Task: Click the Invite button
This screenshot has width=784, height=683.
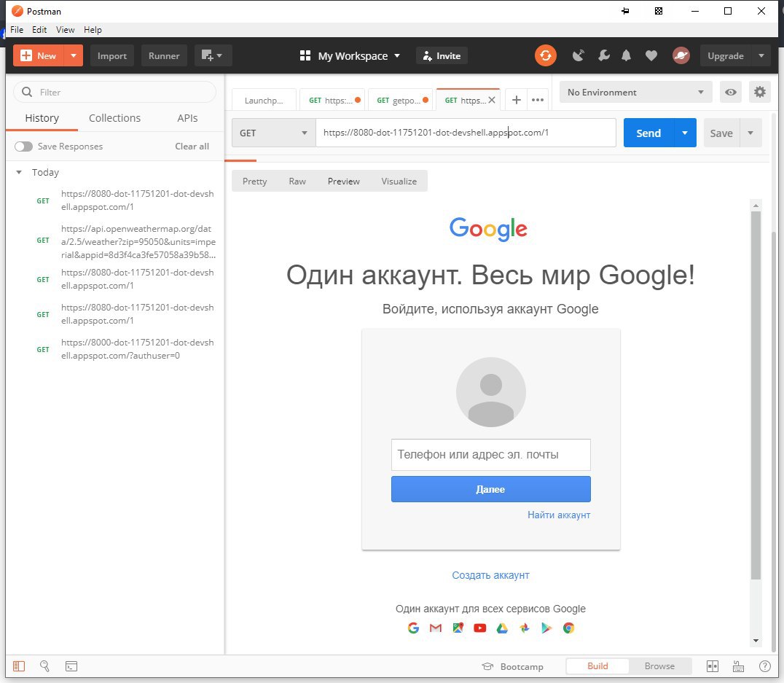Action: (x=442, y=55)
